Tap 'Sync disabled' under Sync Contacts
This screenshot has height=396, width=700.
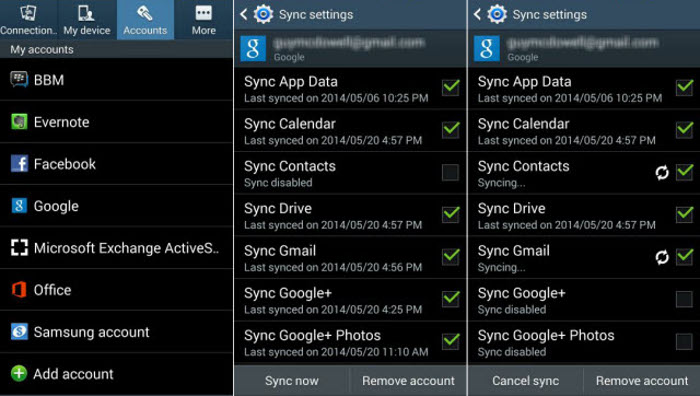[278, 183]
